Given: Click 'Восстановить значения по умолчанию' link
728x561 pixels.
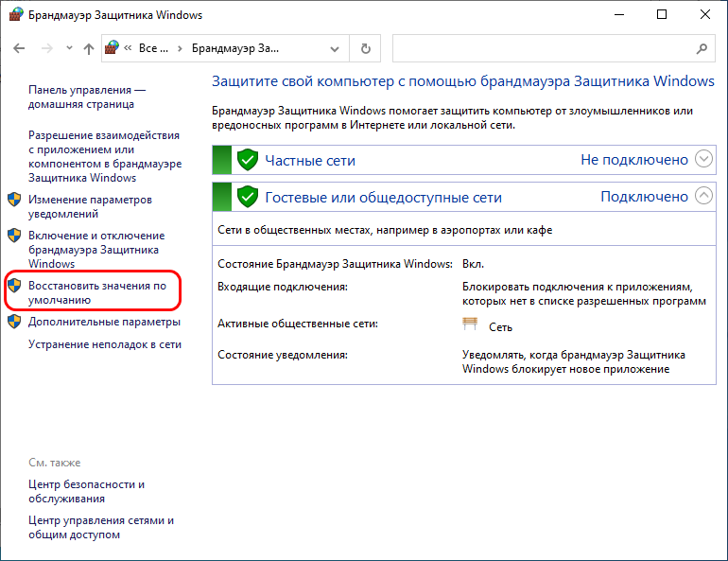Looking at the screenshot, I should [x=97, y=292].
